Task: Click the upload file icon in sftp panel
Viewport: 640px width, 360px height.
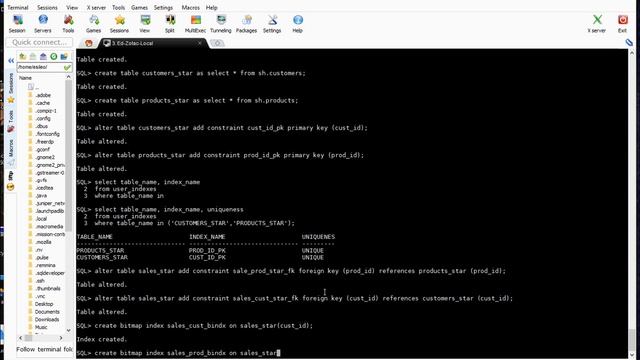Action: (43, 56)
